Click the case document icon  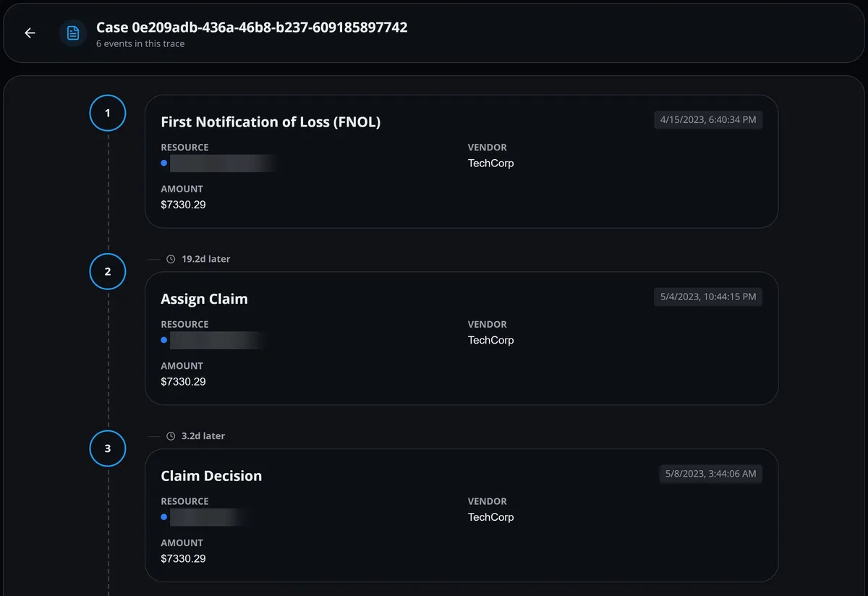coord(73,33)
